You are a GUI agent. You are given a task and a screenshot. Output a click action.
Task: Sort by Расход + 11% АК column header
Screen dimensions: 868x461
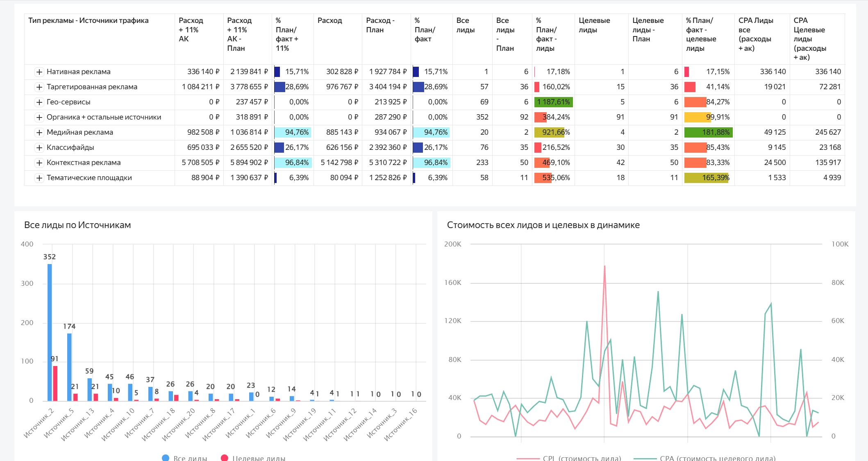coord(191,29)
